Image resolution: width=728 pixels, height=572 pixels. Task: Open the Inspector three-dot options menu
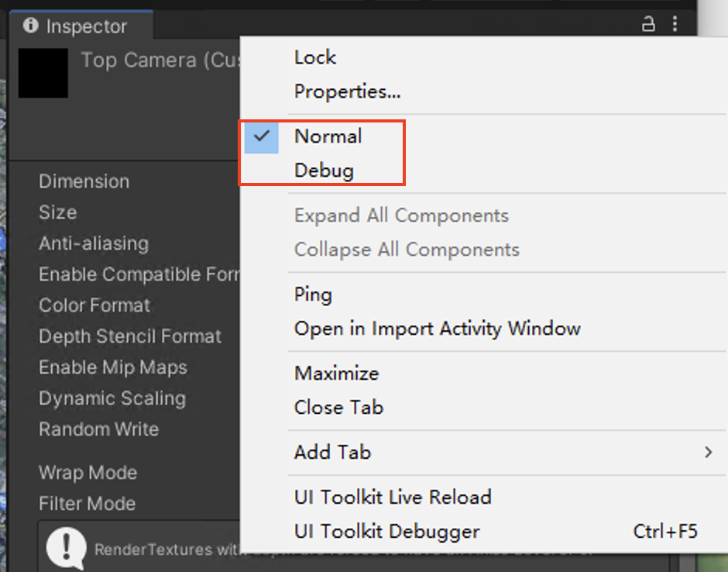click(675, 24)
